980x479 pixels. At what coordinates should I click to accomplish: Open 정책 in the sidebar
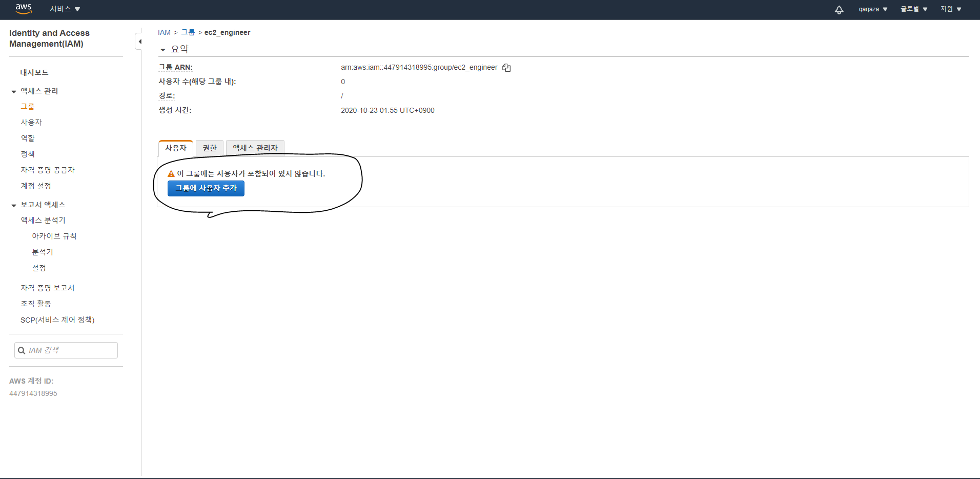click(x=28, y=154)
